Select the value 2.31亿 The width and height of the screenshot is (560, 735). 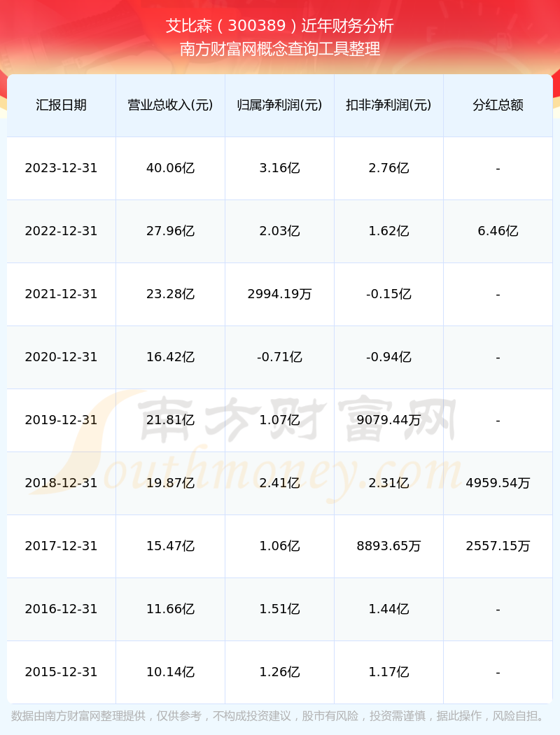click(388, 483)
